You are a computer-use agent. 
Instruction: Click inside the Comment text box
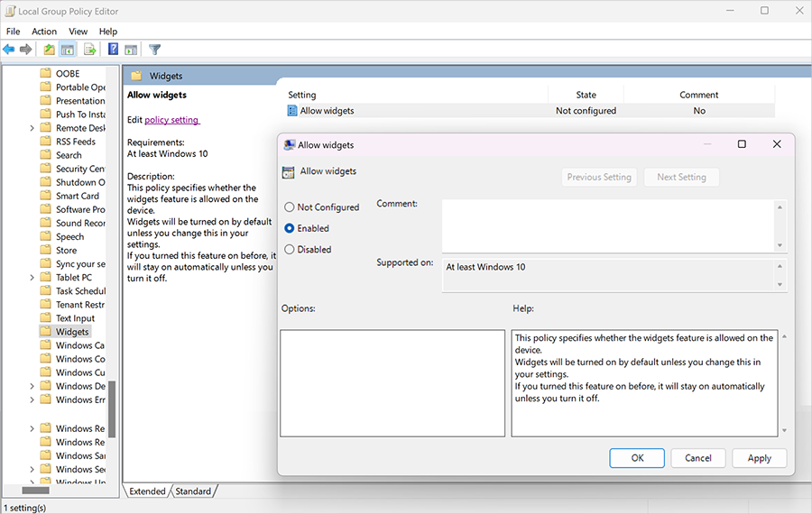pos(609,226)
